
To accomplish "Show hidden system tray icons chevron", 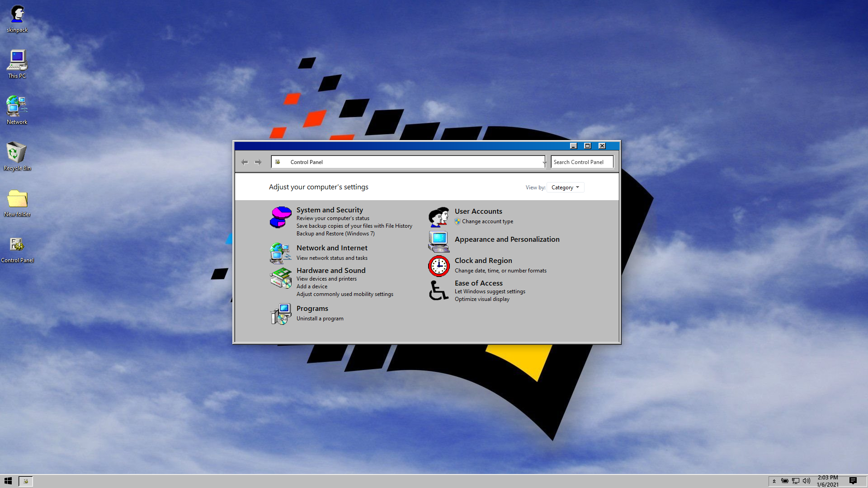I will tap(774, 481).
